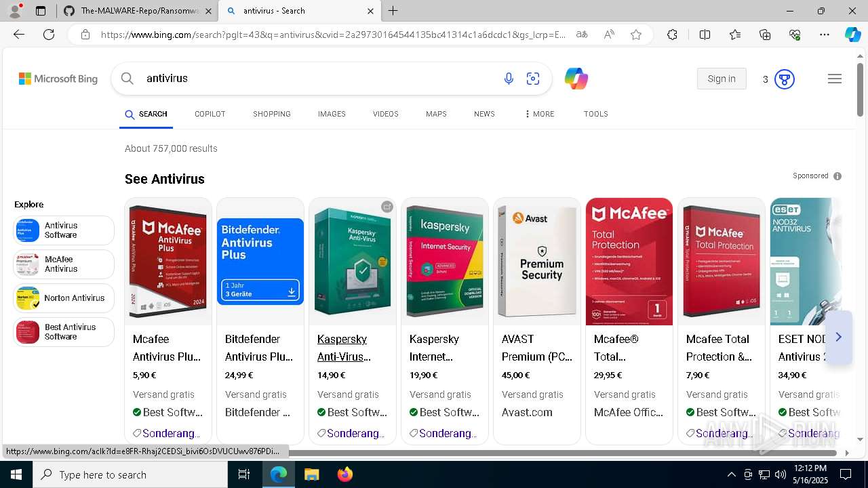Open the tab actions menu icon

click(x=41, y=11)
